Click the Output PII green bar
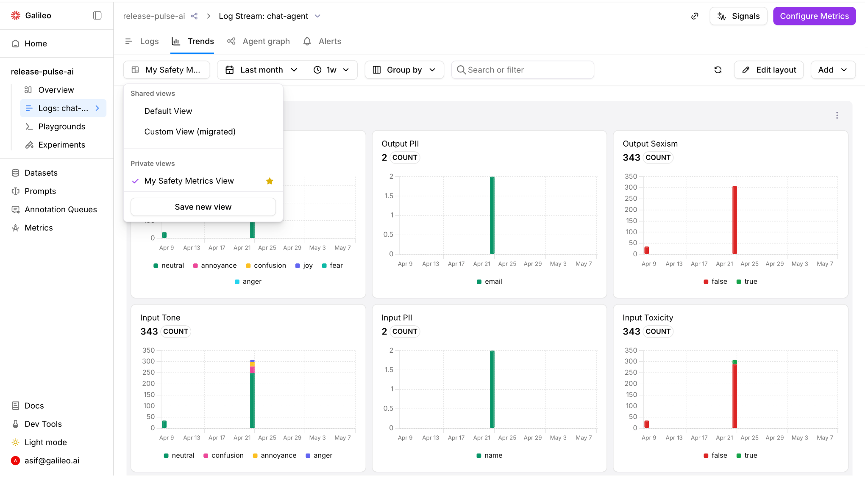 coord(492,215)
